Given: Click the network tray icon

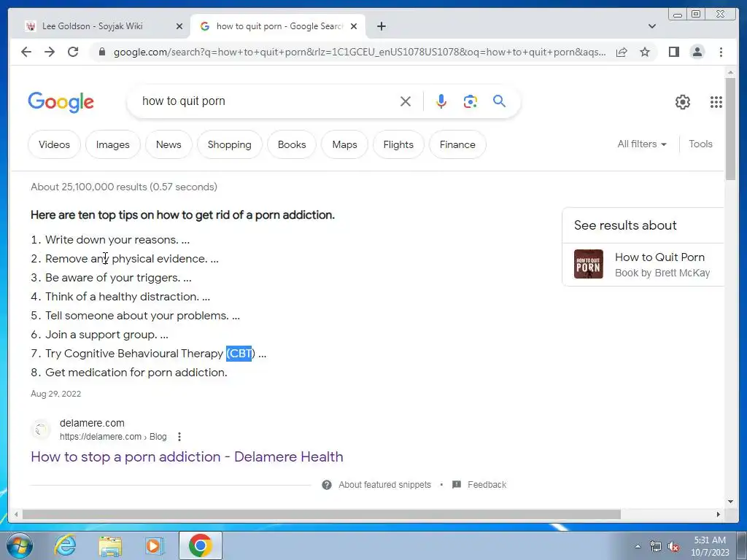Looking at the screenshot, I should (656, 546).
